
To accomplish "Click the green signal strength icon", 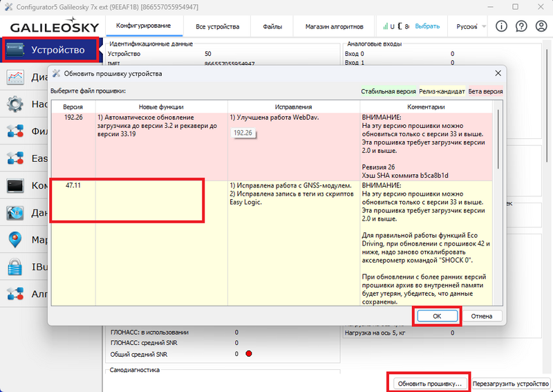I will (385, 26).
